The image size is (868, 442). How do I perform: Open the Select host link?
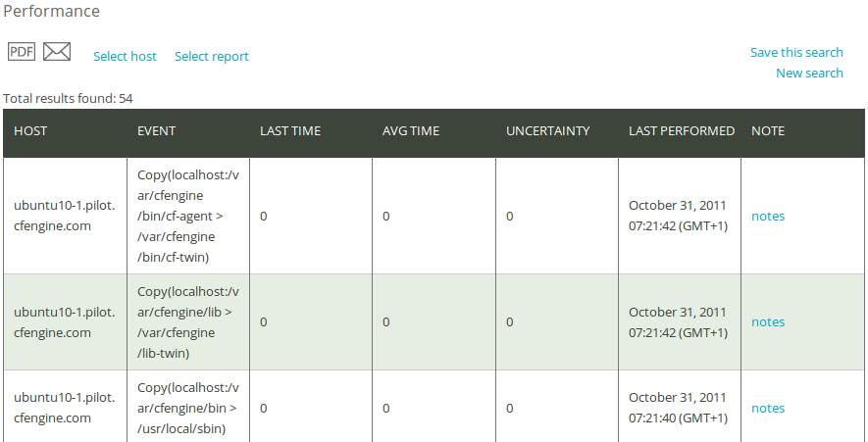point(125,57)
